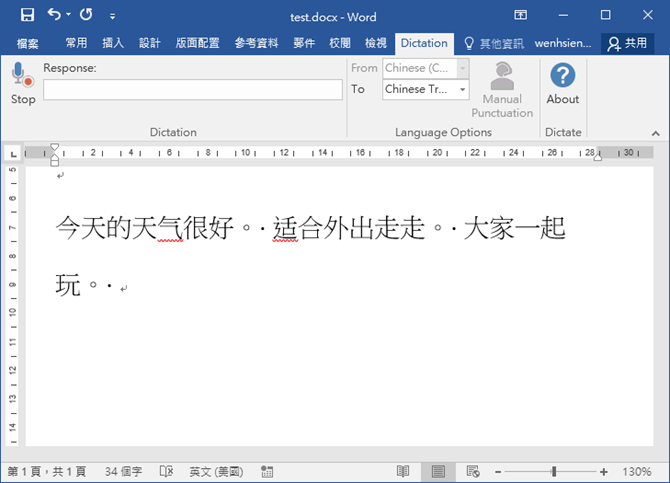Switch to the 插入 tab

pos(113,43)
